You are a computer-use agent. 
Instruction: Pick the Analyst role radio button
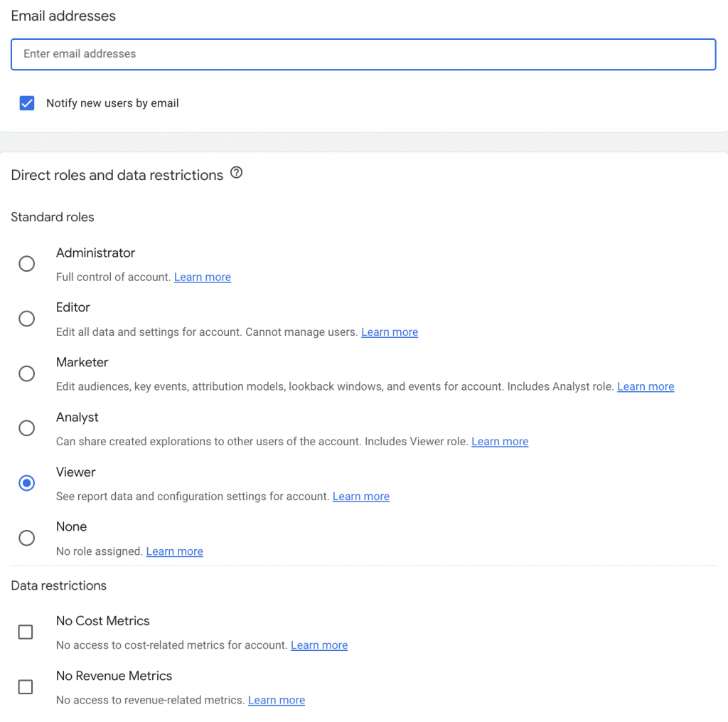coord(27,428)
